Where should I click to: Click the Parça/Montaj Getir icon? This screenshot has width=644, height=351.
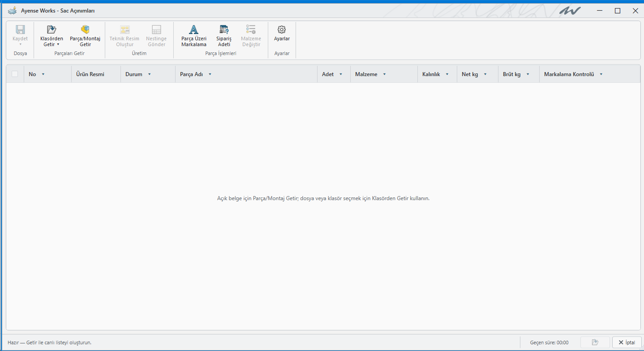pos(85,30)
